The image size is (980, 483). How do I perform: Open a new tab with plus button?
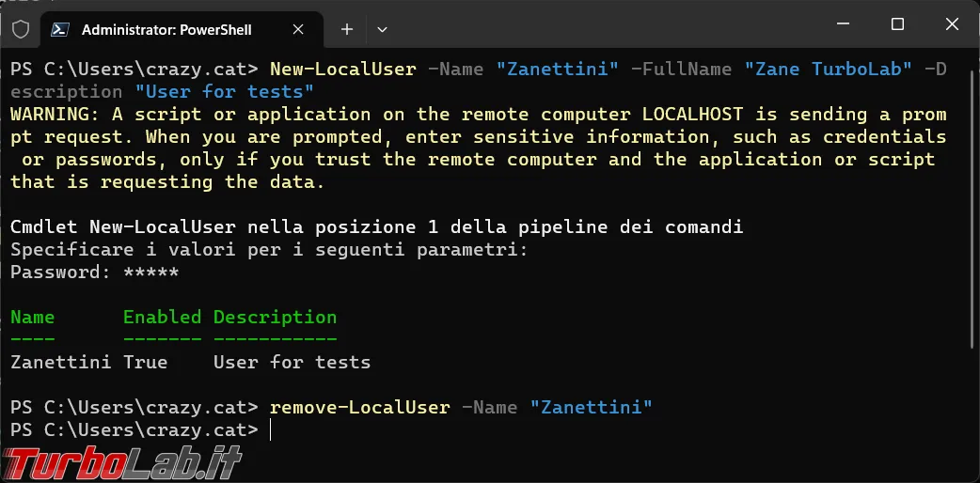click(347, 29)
